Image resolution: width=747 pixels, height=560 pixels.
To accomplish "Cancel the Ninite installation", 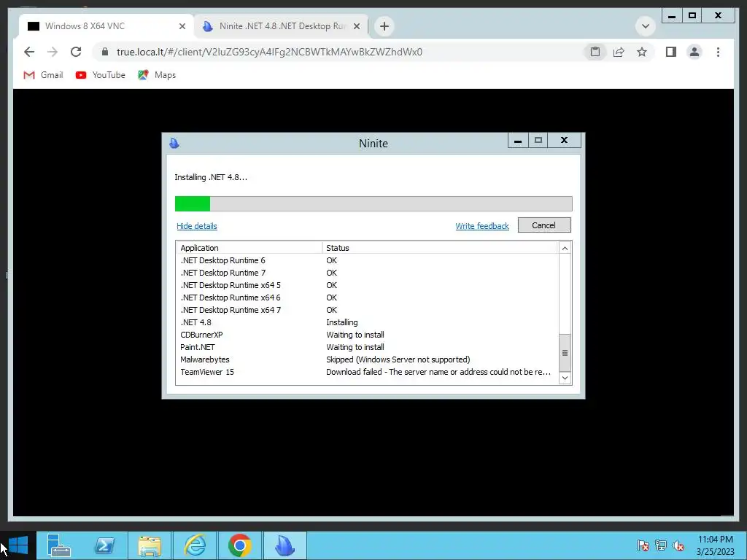I will [x=544, y=225].
